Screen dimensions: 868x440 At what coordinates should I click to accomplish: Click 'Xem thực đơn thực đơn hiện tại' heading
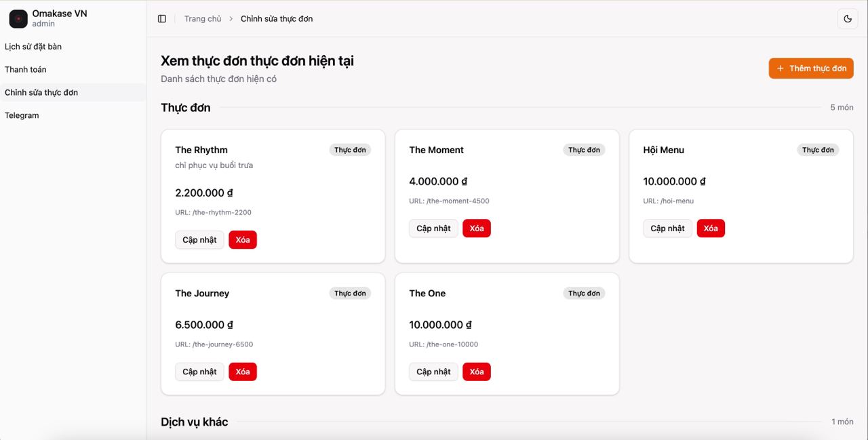pyautogui.click(x=257, y=61)
